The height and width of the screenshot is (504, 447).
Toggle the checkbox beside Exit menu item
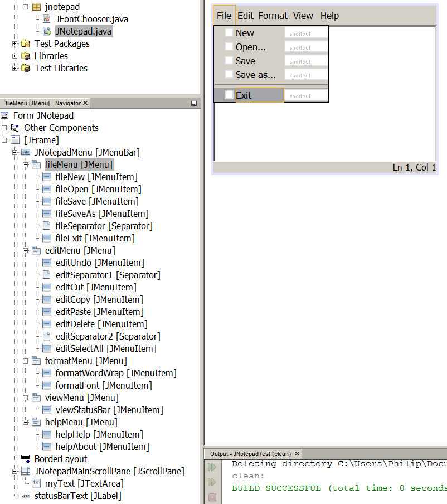(229, 95)
